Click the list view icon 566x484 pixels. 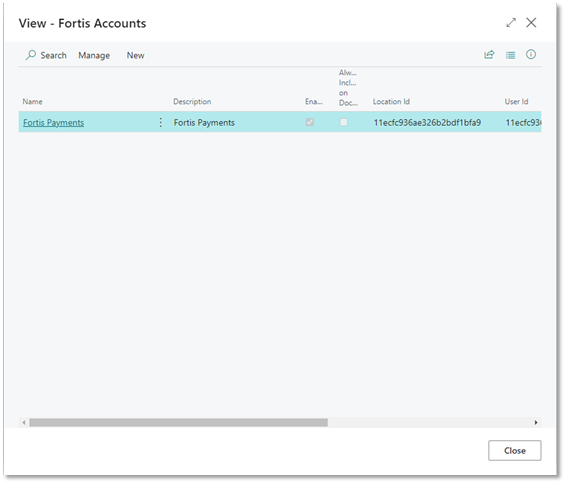pos(510,55)
